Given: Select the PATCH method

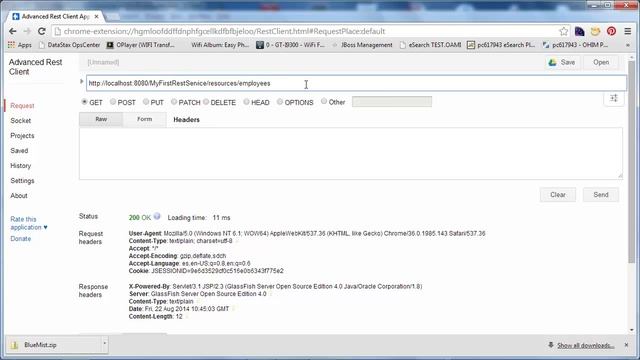Looking at the screenshot, I should [x=174, y=102].
